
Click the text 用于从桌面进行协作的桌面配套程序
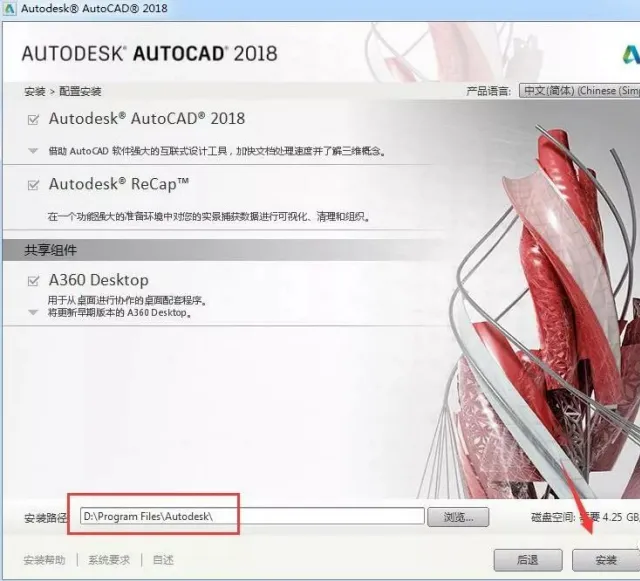pos(127,301)
